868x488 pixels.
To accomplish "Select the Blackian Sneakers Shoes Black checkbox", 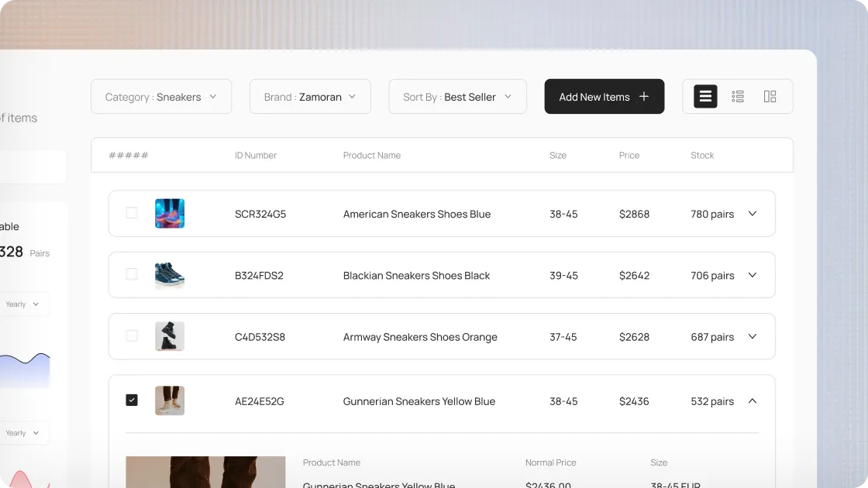I will 132,274.
